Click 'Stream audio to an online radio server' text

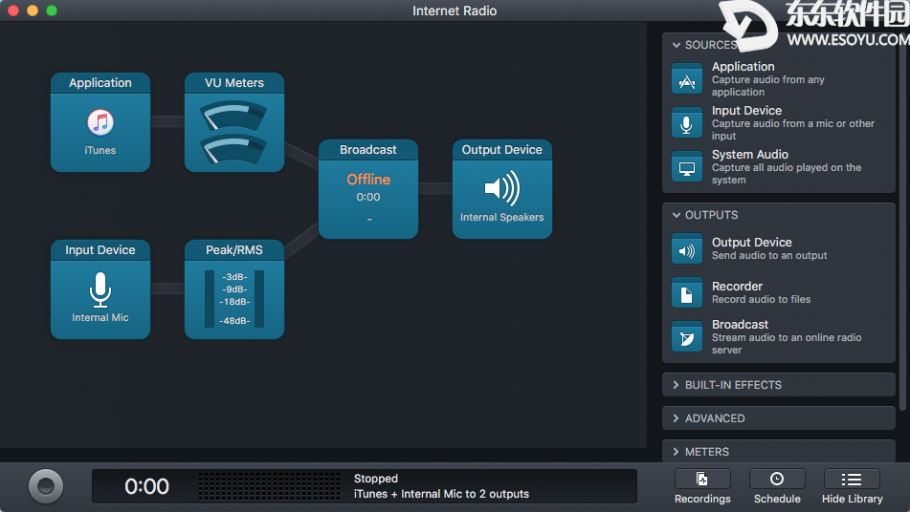tap(786, 344)
